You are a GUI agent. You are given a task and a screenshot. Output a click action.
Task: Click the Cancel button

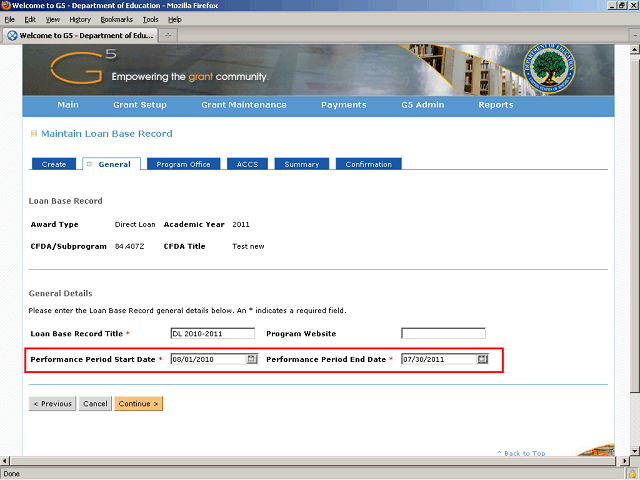(x=95, y=404)
